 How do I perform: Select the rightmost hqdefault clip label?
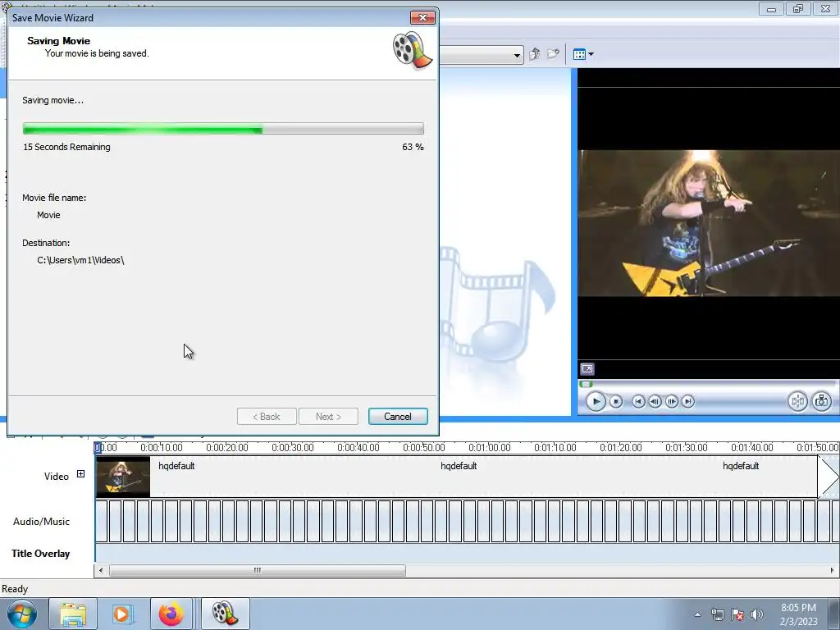point(741,466)
